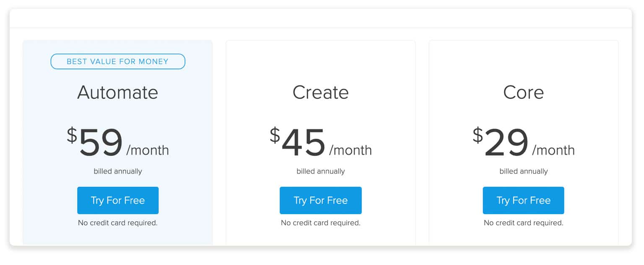
Task: Click /month label beside the 29 price
Action: click(x=553, y=150)
